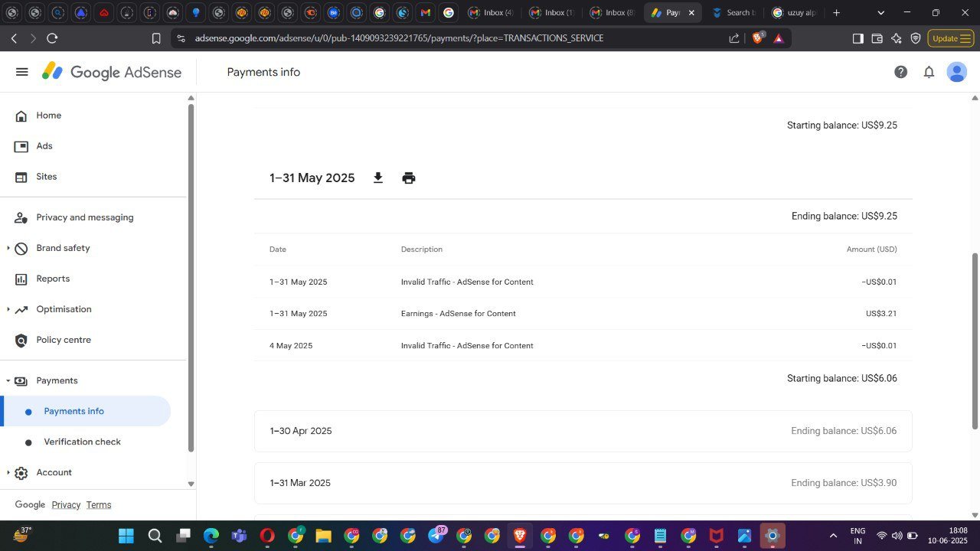Open the Help question mark icon

[x=900, y=72]
